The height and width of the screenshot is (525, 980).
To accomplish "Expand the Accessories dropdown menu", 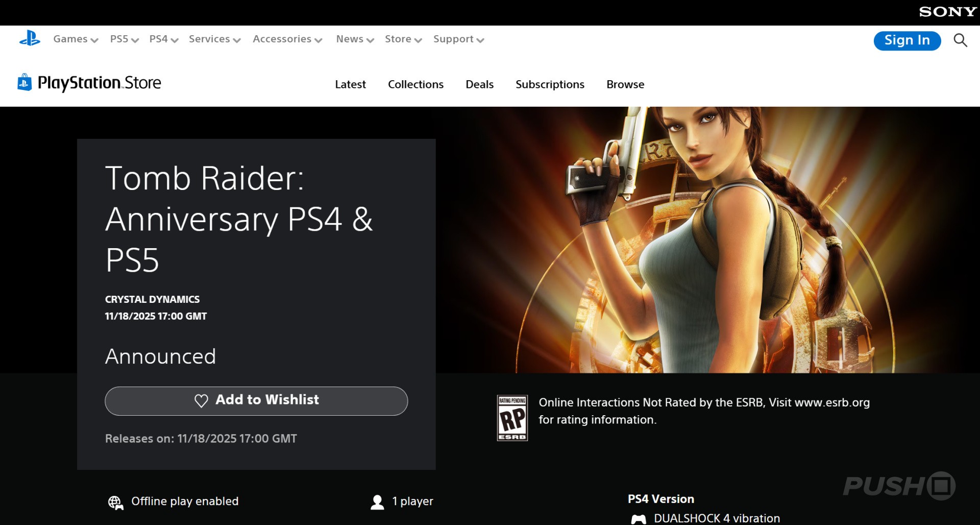I will [287, 39].
